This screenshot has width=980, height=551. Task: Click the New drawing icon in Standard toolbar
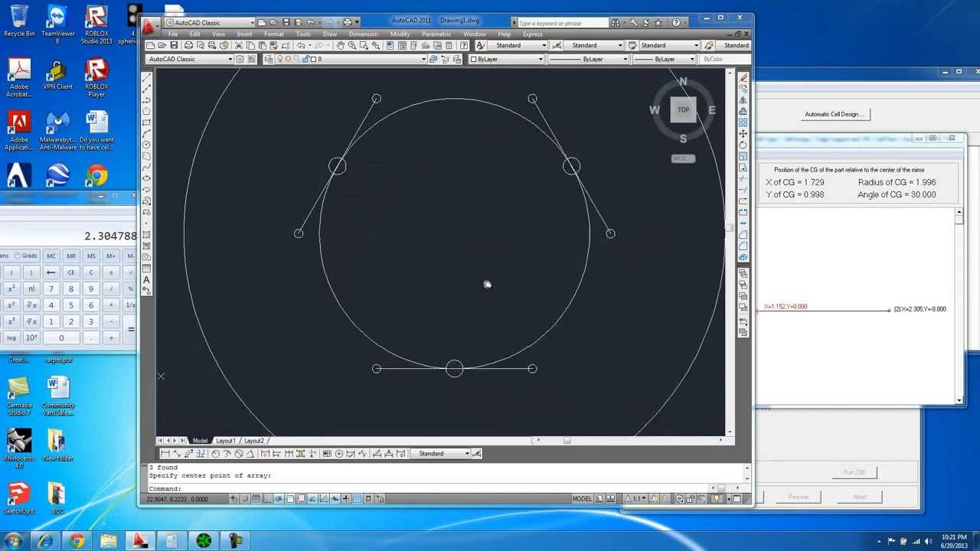(150, 45)
